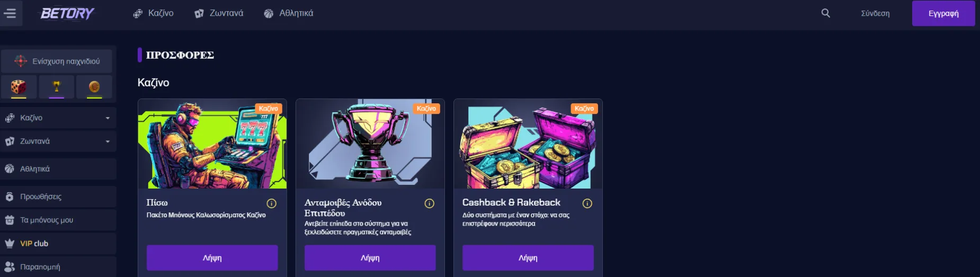Open the hamburger menu icon
The image size is (980, 277).
[10, 13]
